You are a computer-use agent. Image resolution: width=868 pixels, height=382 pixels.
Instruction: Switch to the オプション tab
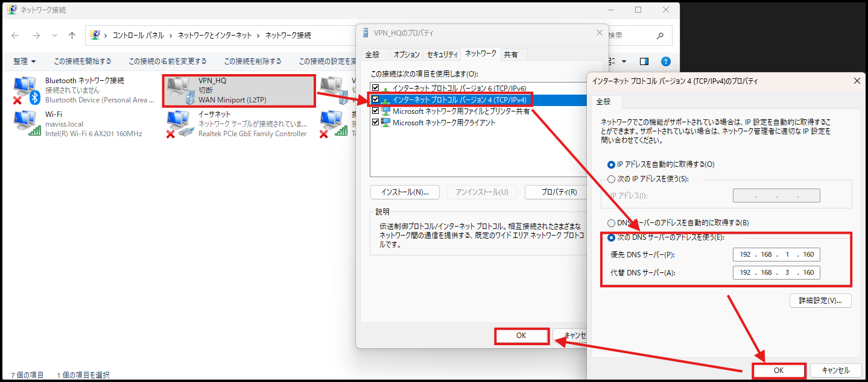pos(406,54)
